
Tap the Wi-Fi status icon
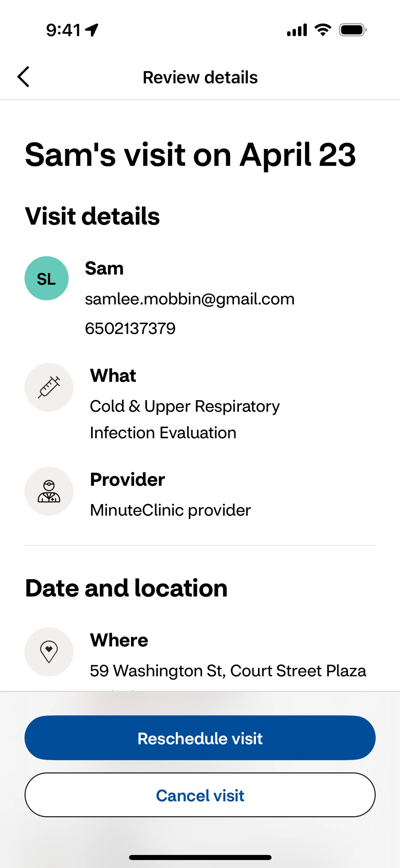322,30
